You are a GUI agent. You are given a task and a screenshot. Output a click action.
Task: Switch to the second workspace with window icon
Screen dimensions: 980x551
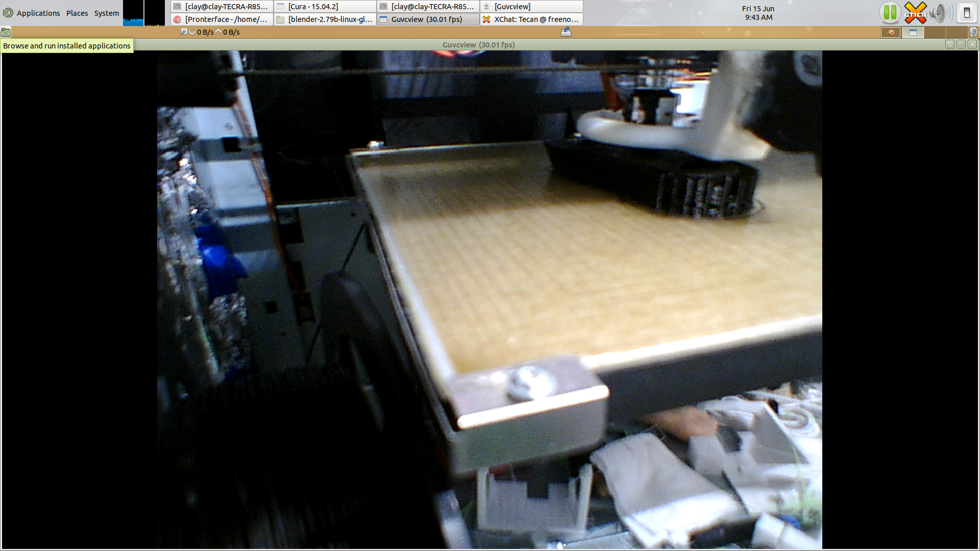913,32
